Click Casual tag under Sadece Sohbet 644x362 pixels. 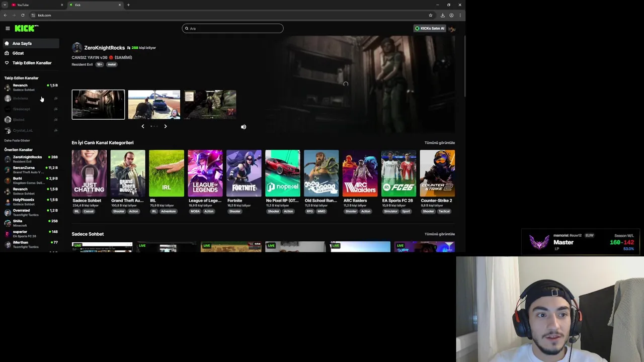click(89, 211)
